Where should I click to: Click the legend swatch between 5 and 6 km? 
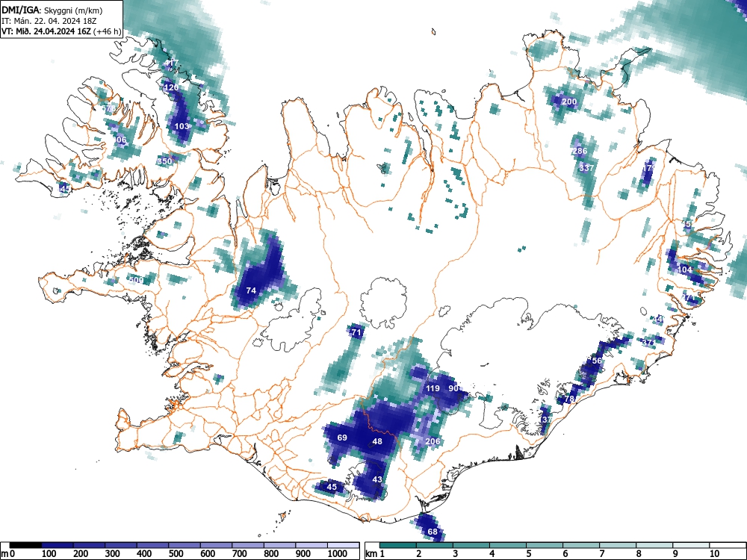click(x=545, y=545)
